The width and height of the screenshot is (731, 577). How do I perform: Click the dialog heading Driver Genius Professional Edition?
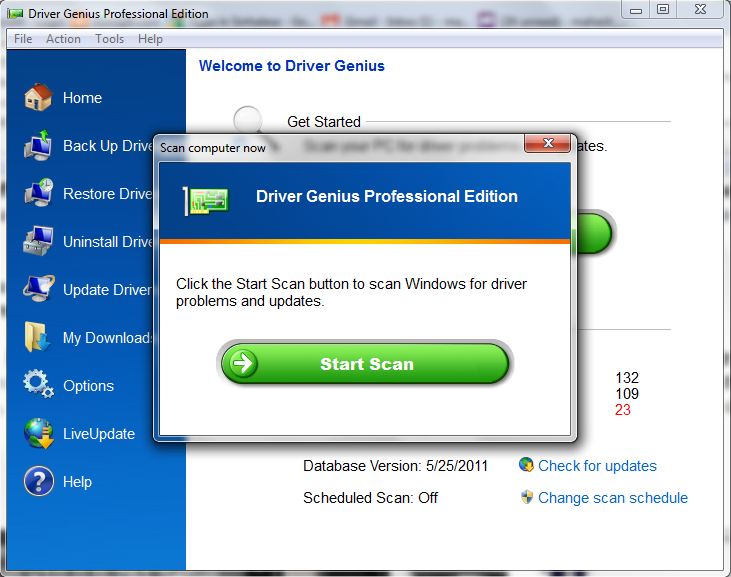387,196
